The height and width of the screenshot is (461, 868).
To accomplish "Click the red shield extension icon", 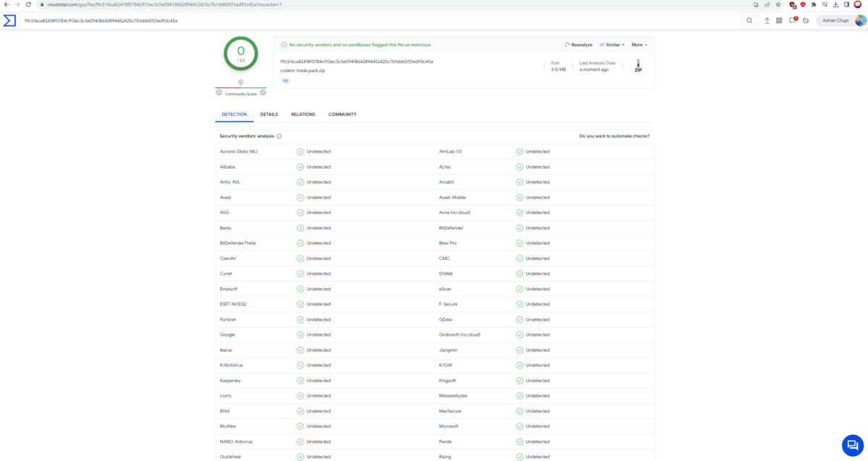I will tap(803, 4).
